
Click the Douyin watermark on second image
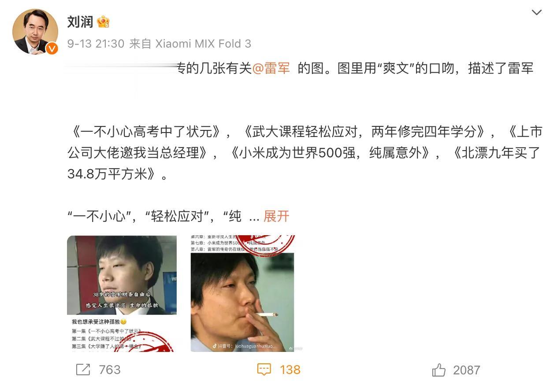pos(244,346)
